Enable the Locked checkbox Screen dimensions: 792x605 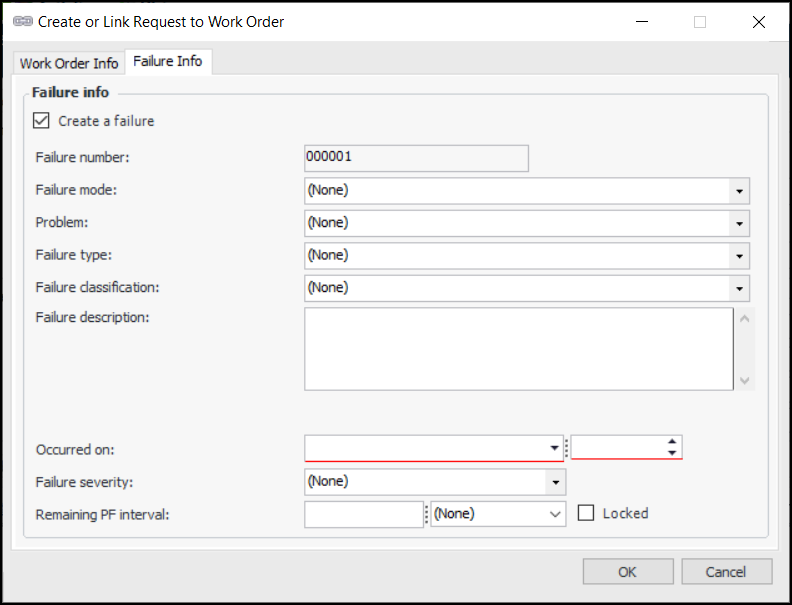tap(586, 513)
